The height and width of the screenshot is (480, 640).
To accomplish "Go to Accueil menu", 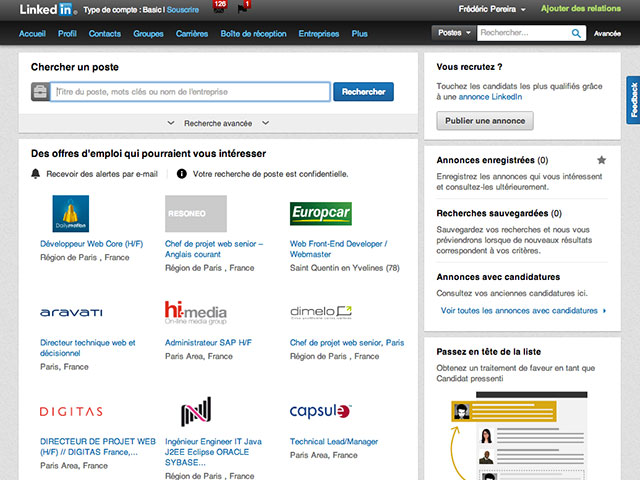I will coord(32,34).
